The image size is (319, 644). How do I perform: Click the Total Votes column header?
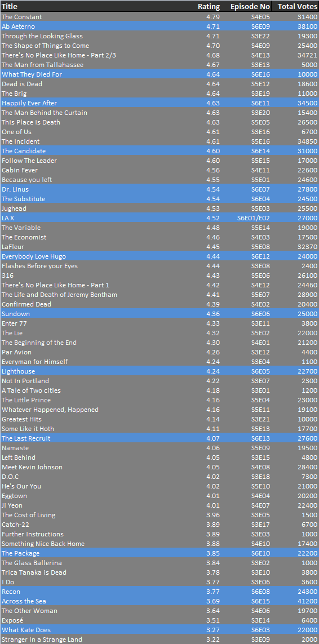pyautogui.click(x=297, y=6)
